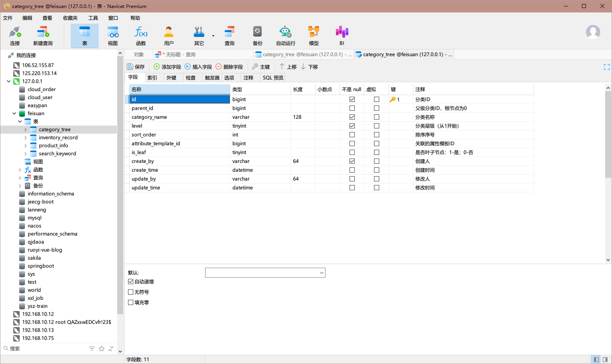This screenshot has width=612, height=364.
Task: Expand the product_info table node
Action: [26, 146]
